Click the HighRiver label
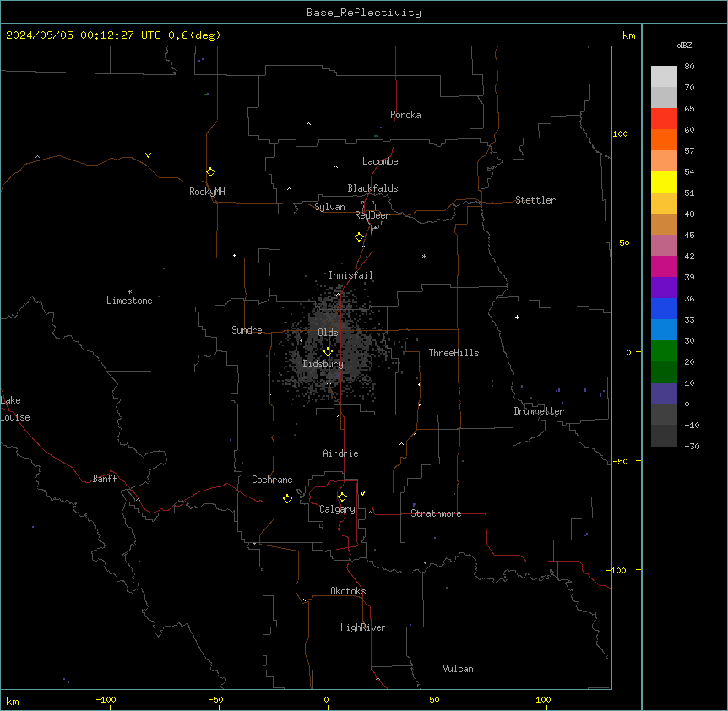Screen dimensions: 728x711 pos(363,627)
